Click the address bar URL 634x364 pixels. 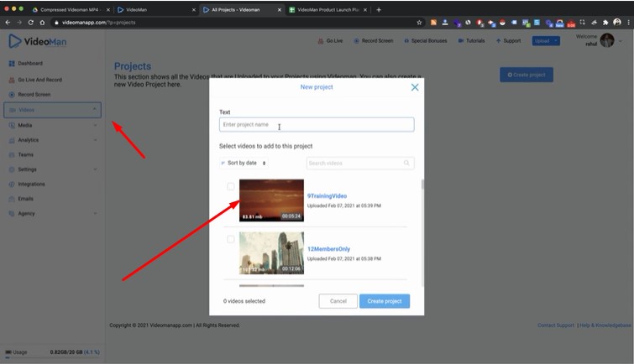pyautogui.click(x=98, y=23)
